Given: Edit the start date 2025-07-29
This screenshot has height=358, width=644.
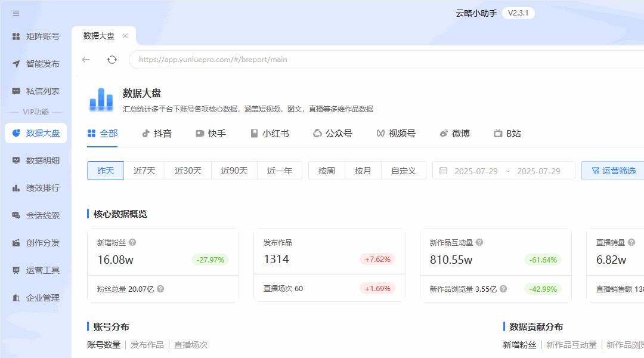Looking at the screenshot, I should (x=476, y=171).
